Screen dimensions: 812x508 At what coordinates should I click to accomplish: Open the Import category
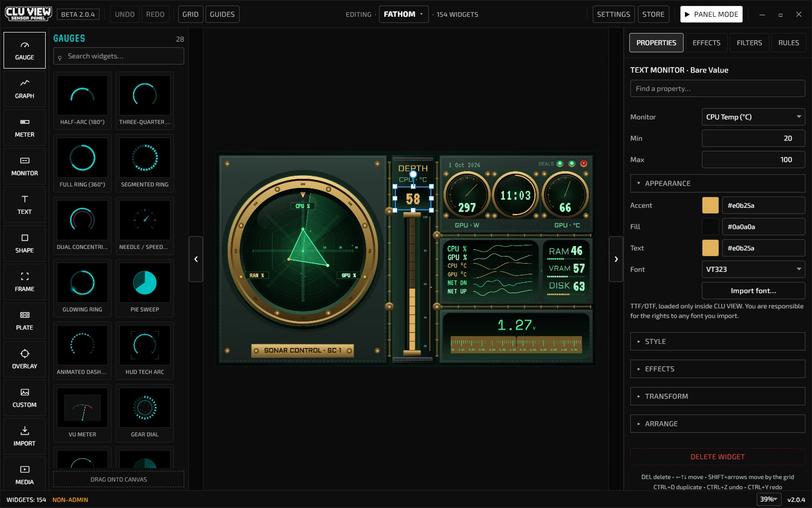pyautogui.click(x=24, y=436)
